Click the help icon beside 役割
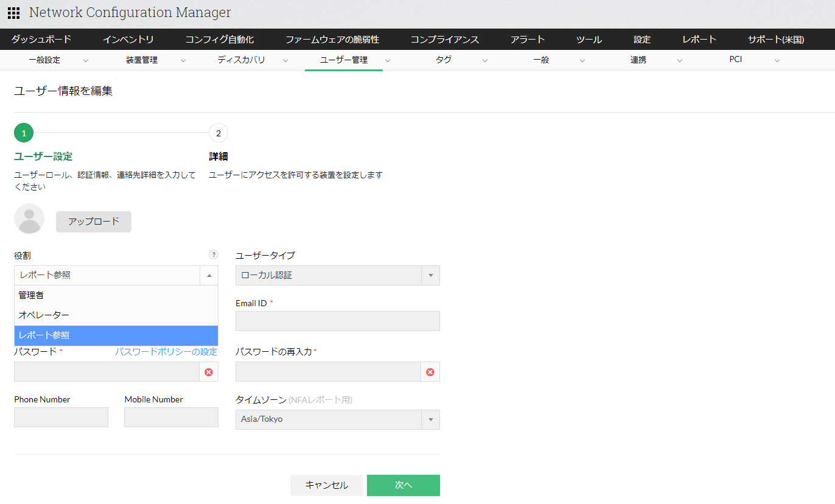835x504 pixels. click(x=213, y=254)
